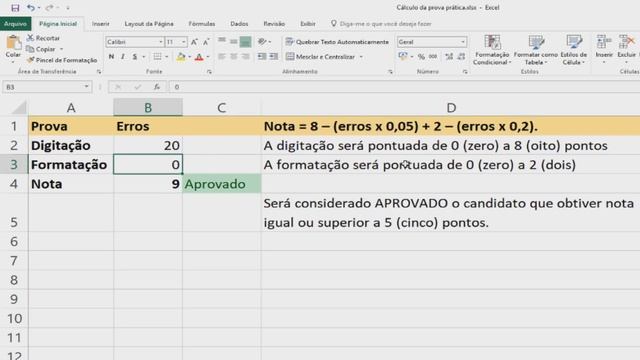Toggle bold with the N button
Viewport: 640px width, 360px height.
click(111, 57)
